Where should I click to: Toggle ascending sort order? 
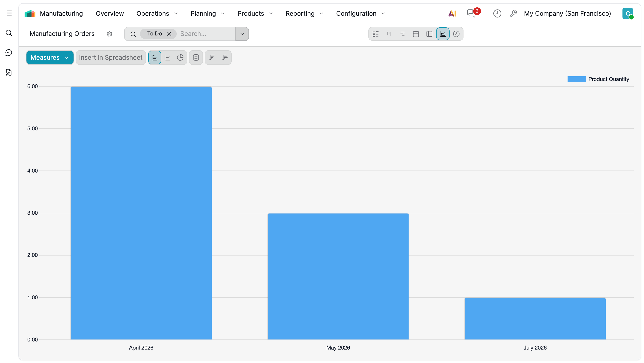click(224, 57)
